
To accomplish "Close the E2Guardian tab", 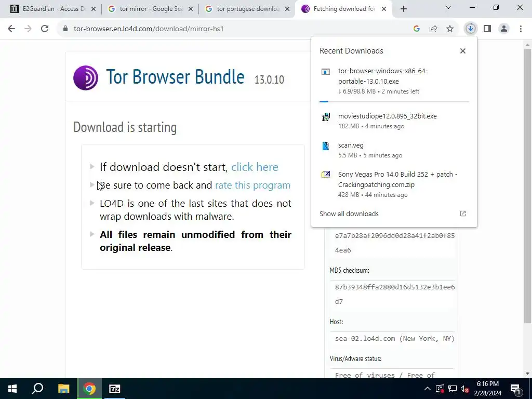I will click(x=94, y=9).
